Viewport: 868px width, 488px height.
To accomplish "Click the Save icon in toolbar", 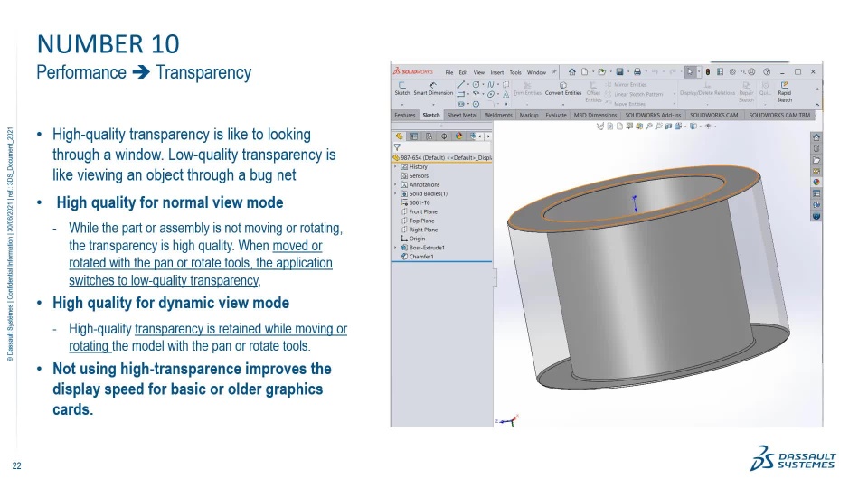I will (619, 72).
